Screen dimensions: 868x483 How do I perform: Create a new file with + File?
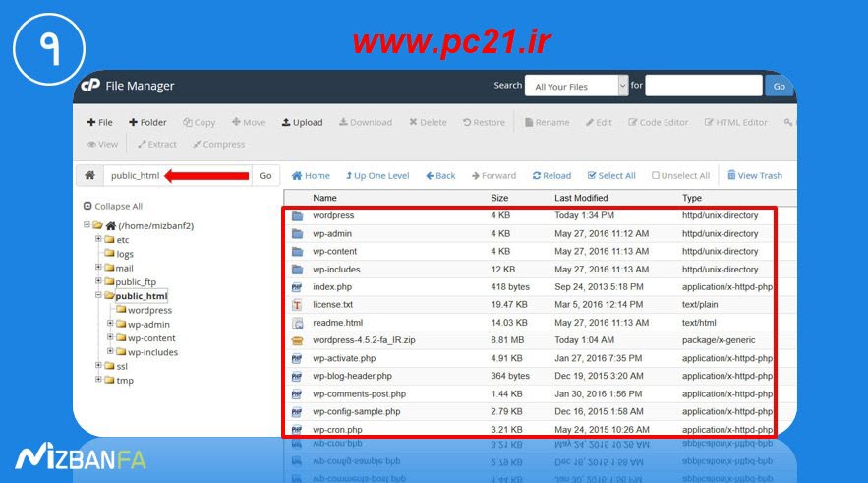click(99, 122)
